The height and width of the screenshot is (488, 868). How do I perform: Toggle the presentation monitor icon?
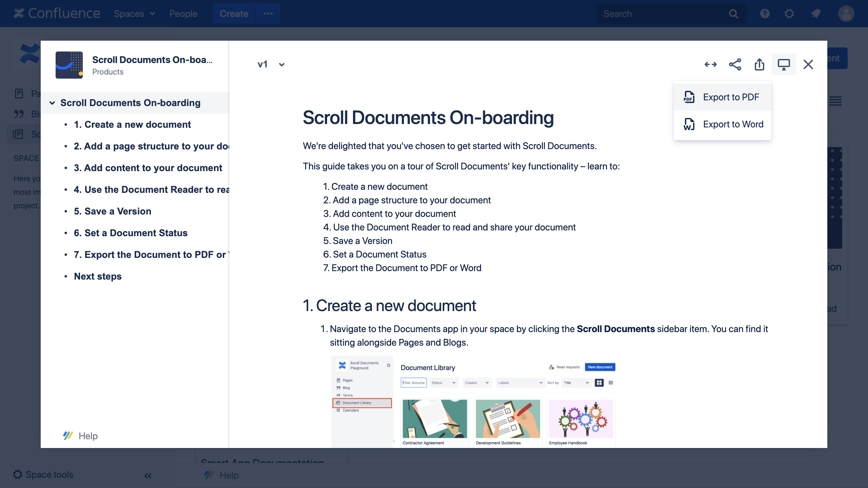click(784, 64)
